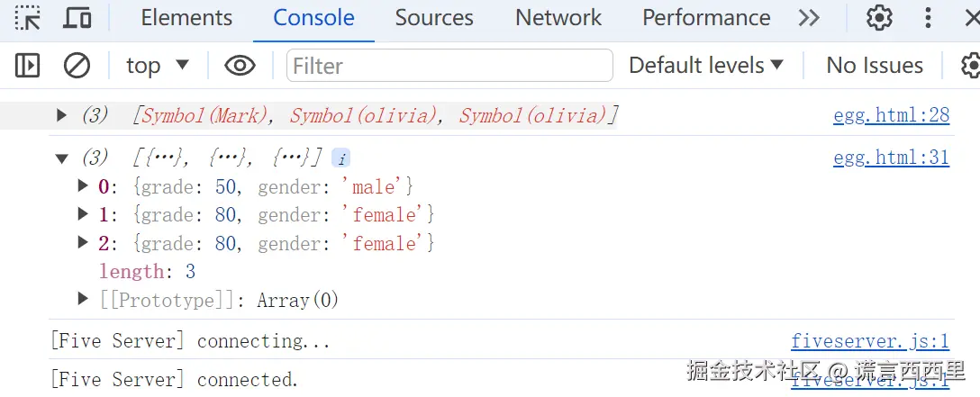
Task: Expand the [[Prototype]] Array(0) node
Action: 83,299
